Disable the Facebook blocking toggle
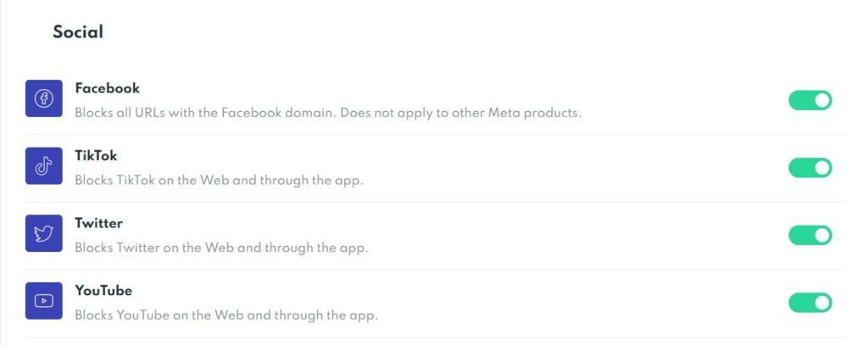The height and width of the screenshot is (346, 868). (x=810, y=100)
